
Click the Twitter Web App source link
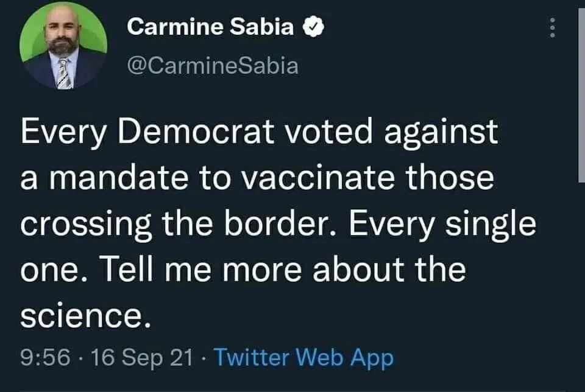tap(305, 358)
